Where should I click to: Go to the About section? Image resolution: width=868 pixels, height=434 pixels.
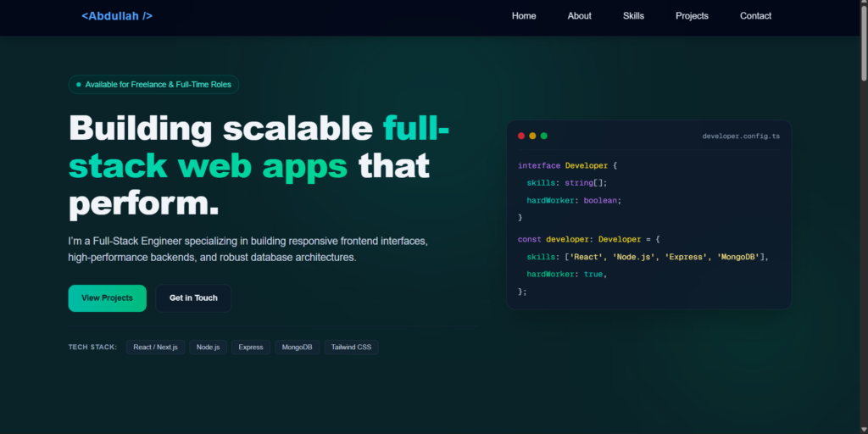(x=579, y=16)
